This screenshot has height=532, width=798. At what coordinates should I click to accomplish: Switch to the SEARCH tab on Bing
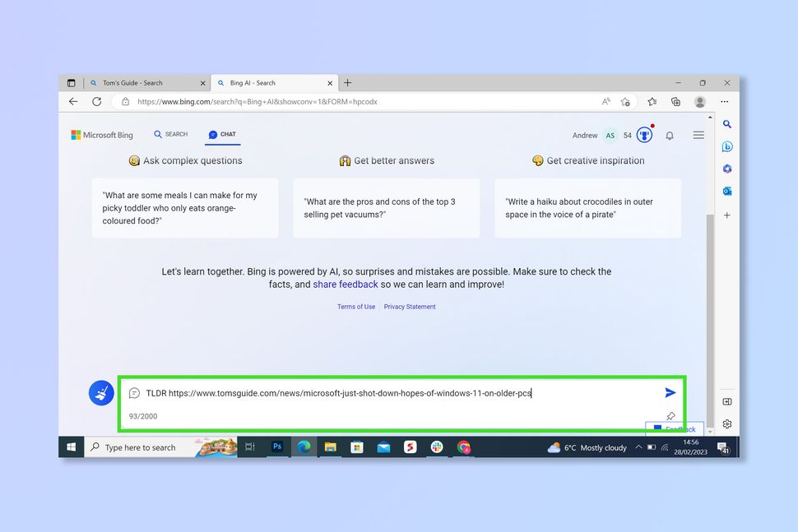pos(170,134)
